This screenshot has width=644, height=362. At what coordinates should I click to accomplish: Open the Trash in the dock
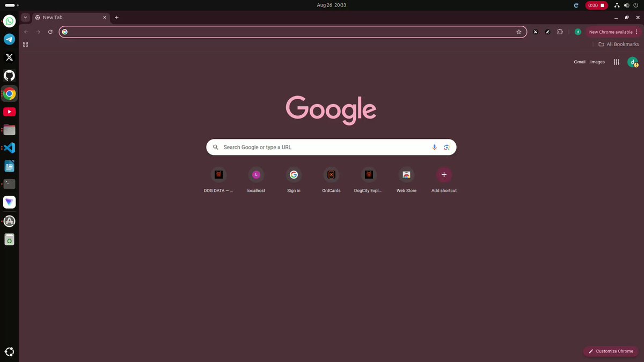click(x=9, y=239)
